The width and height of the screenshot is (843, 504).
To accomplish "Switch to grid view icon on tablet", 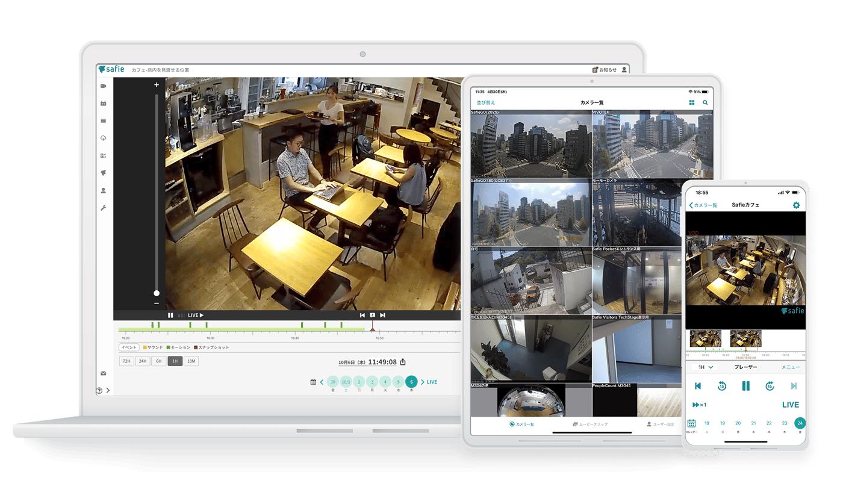I will (x=692, y=103).
